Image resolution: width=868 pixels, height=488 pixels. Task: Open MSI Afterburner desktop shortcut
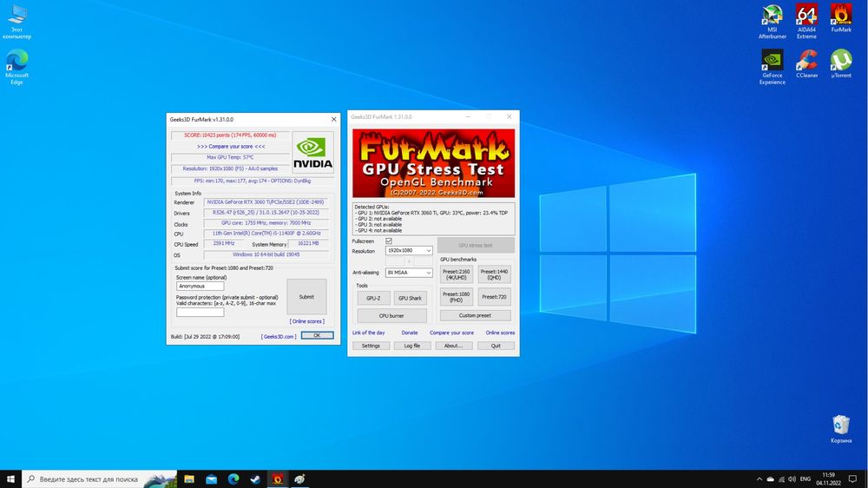click(x=773, y=22)
